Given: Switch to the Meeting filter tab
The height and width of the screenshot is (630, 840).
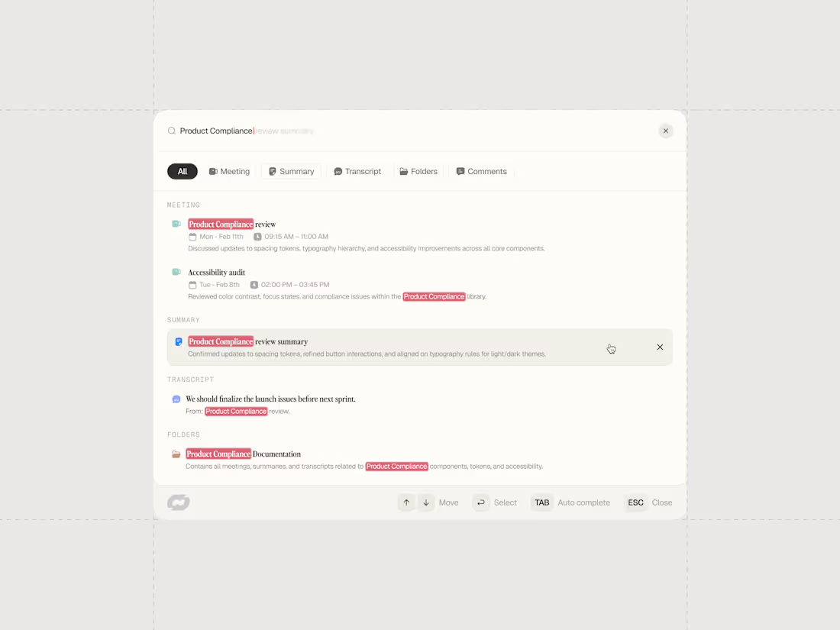Looking at the screenshot, I should [x=229, y=171].
